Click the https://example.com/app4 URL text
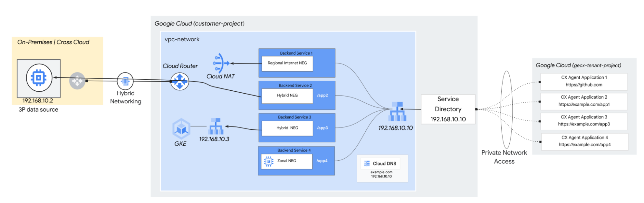This screenshot has width=644, height=203. pos(585,145)
